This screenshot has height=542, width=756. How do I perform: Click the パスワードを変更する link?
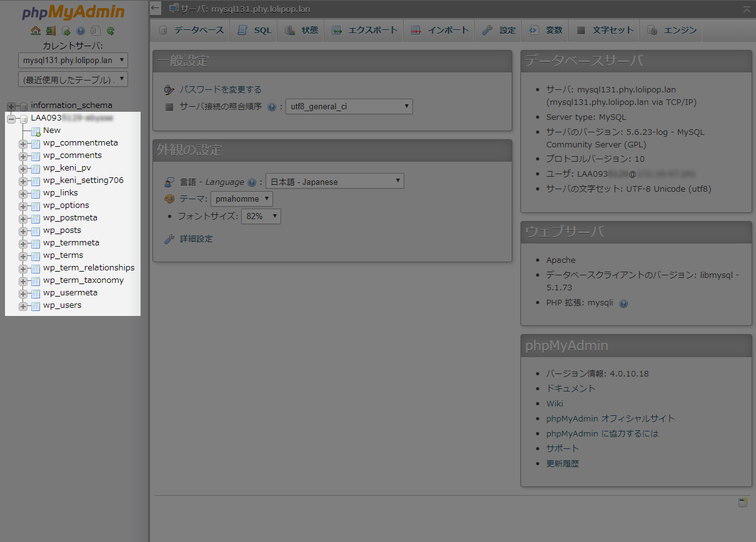click(x=222, y=89)
